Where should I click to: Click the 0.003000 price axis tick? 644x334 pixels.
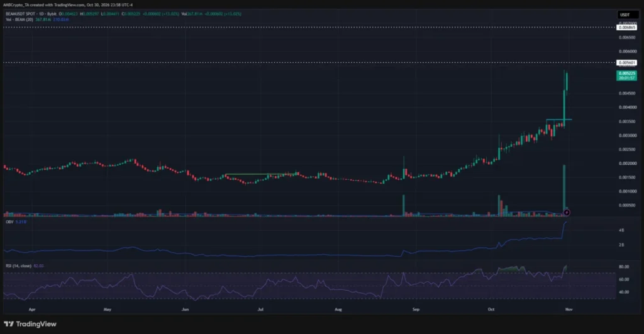627,135
